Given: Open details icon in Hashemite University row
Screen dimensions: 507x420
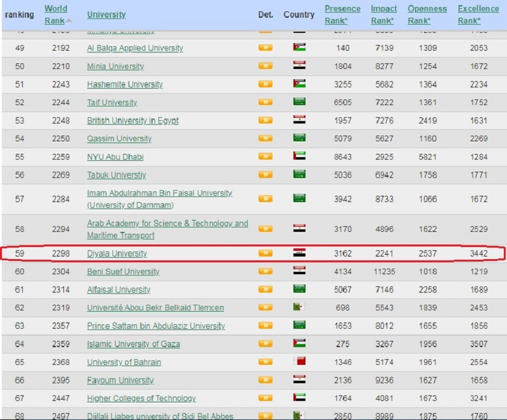Looking at the screenshot, I should coord(266,84).
